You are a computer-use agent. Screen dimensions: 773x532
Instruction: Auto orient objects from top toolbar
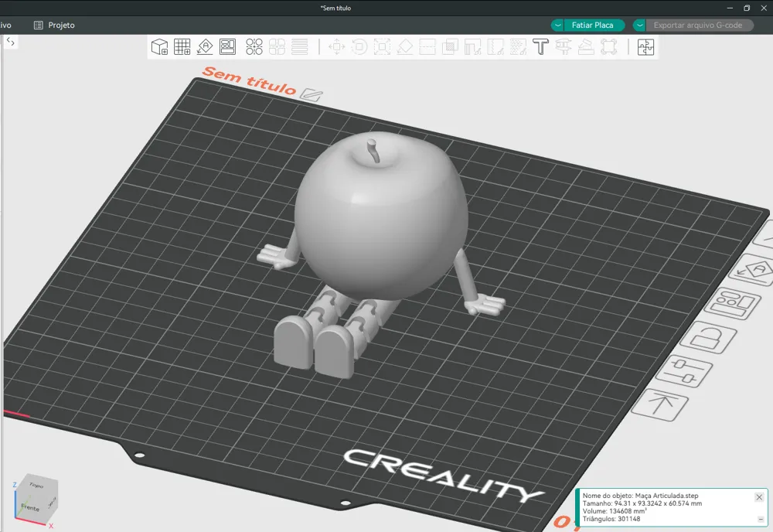tap(205, 47)
